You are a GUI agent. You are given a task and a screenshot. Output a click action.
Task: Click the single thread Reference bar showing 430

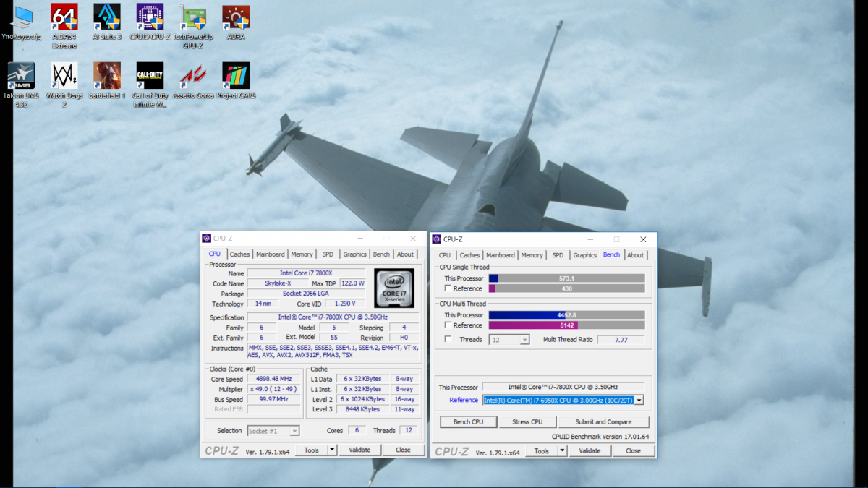click(x=566, y=288)
